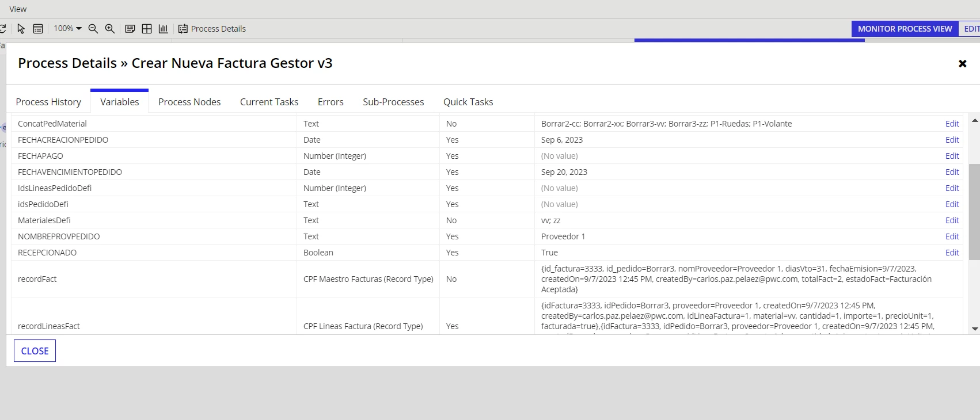Viewport: 980px width, 420px height.
Task: Close the Process Details dialog with the X
Action: coord(962,63)
